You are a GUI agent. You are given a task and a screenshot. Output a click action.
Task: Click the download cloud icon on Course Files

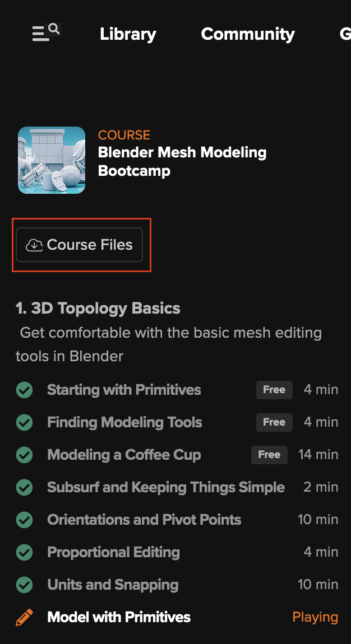pyautogui.click(x=35, y=245)
